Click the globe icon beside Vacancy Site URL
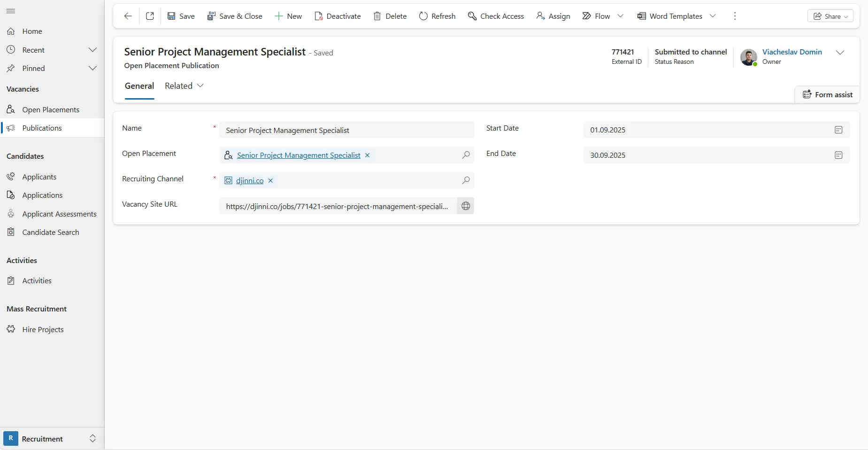Image resolution: width=868 pixels, height=450 pixels. (466, 206)
